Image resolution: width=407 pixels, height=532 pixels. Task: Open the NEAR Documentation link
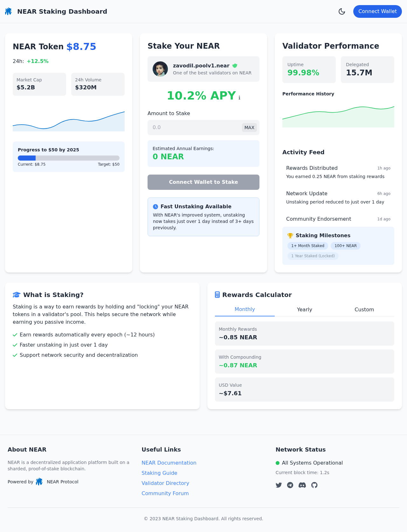click(169, 463)
